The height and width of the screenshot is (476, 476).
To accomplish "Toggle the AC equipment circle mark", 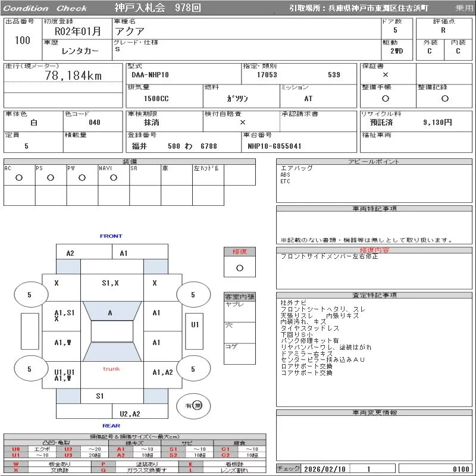I will pos(19,177).
